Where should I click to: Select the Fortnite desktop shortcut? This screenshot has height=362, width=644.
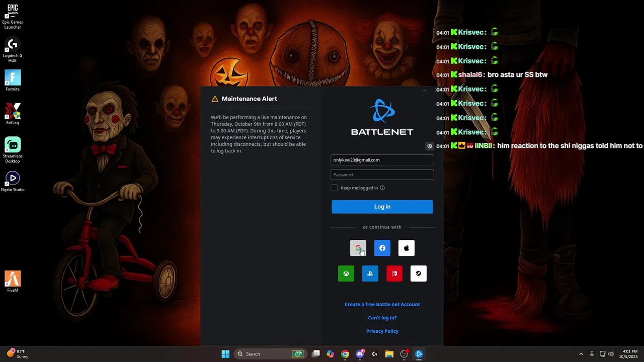pos(13,80)
